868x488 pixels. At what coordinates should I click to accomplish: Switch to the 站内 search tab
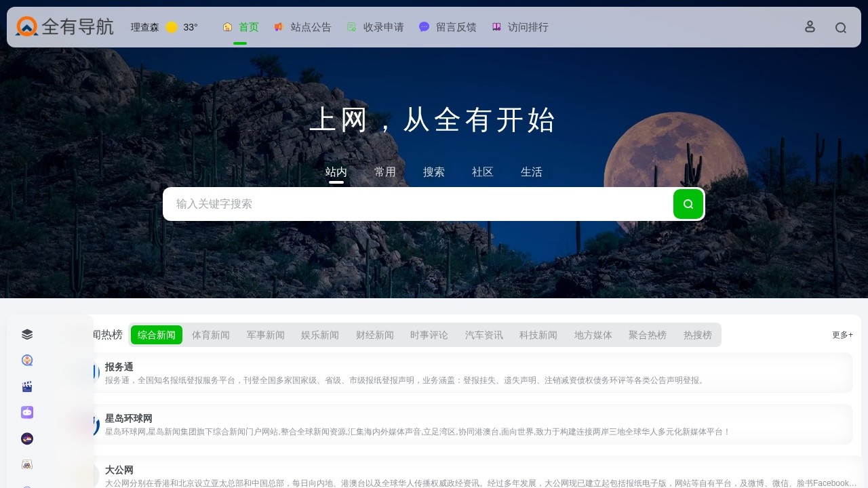pyautogui.click(x=336, y=172)
